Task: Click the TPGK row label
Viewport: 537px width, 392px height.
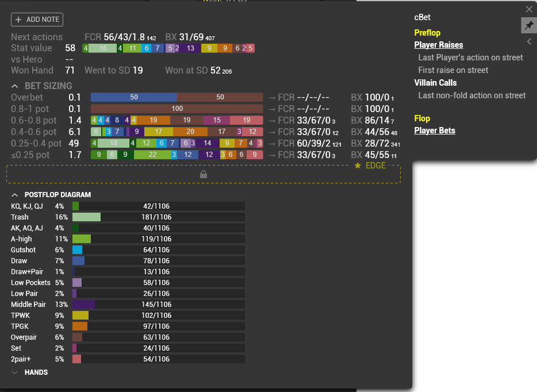Action: click(20, 326)
